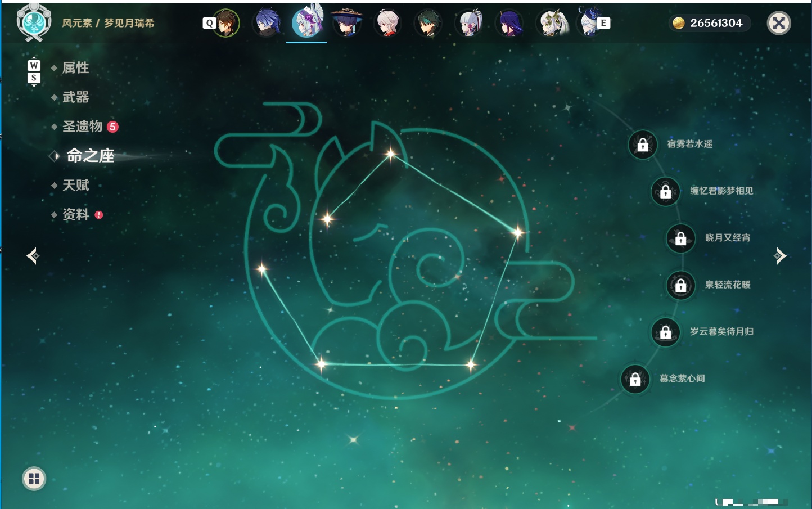
Task: Select the 武器 weapon menu item
Action: (75, 97)
